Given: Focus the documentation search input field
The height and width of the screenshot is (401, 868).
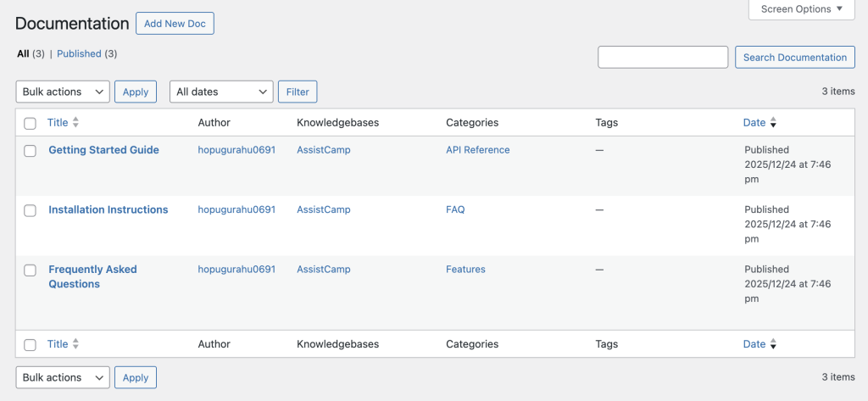Looking at the screenshot, I should (x=663, y=58).
